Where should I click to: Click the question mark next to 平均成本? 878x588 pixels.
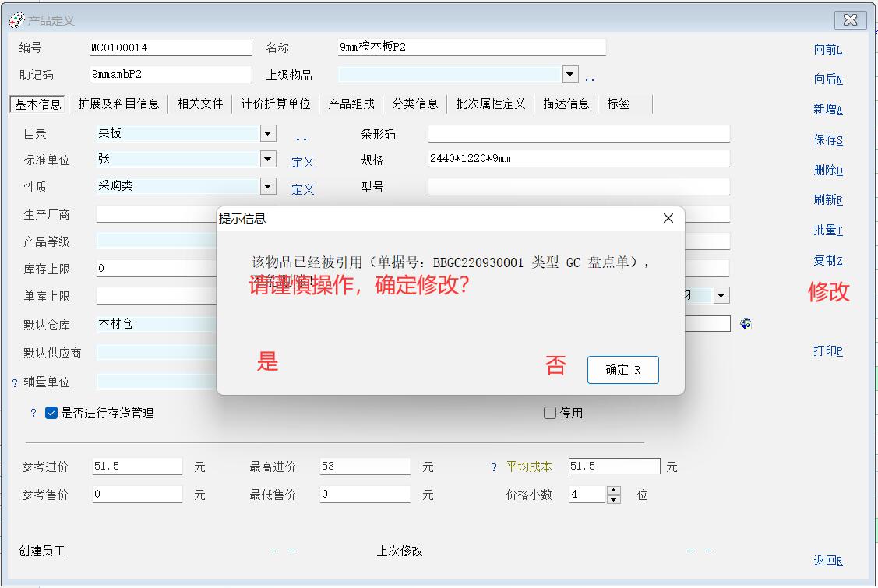pos(494,467)
